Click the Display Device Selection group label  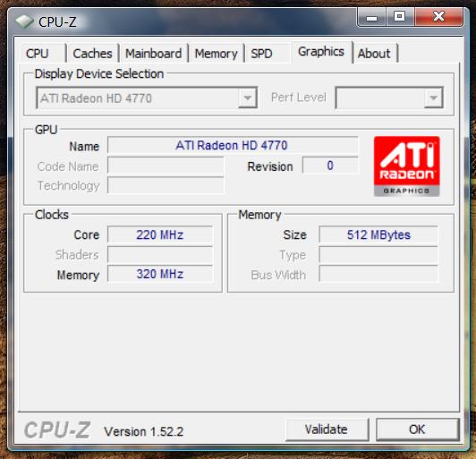tap(99, 73)
